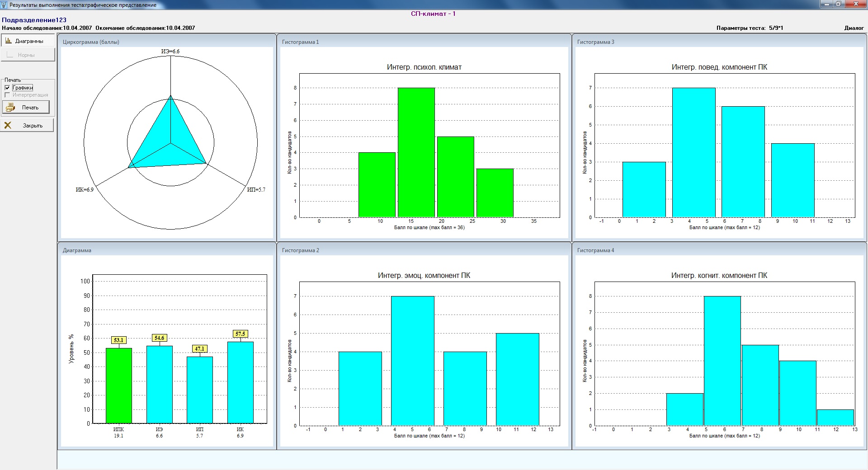Select the Диаграмма panel header
Image resolution: width=868 pixels, height=470 pixels.
[x=77, y=250]
